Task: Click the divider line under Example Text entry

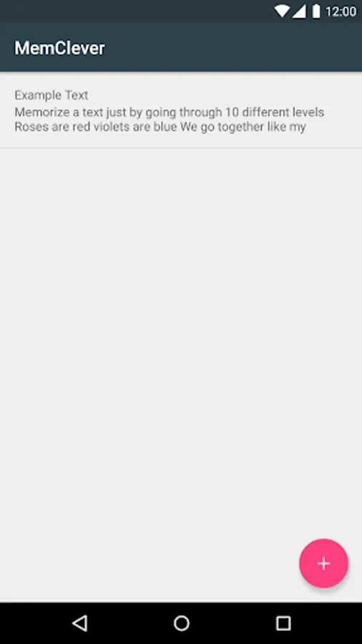Action: click(181, 148)
